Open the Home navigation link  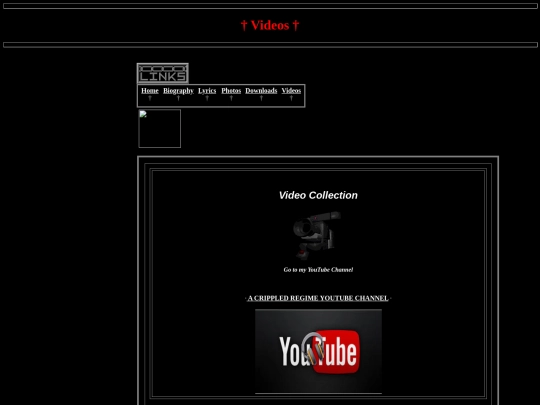click(150, 91)
